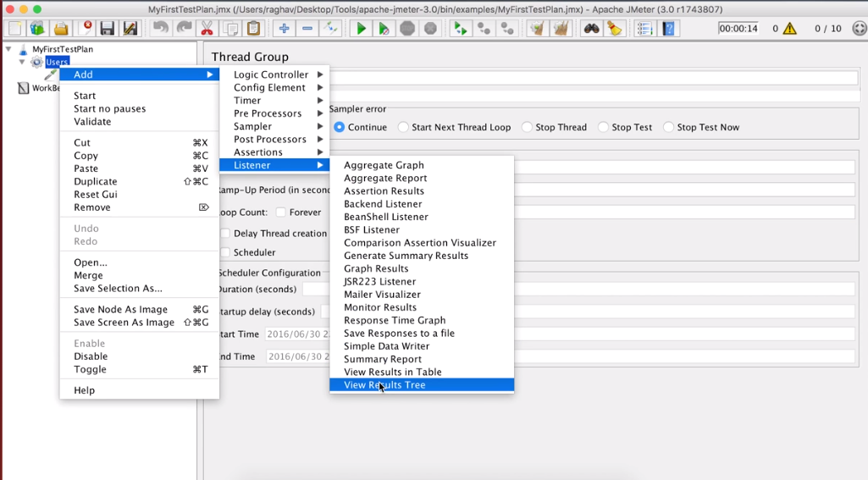Click the Reset Search broom icon
This screenshot has height=480, width=868.
[615, 28]
